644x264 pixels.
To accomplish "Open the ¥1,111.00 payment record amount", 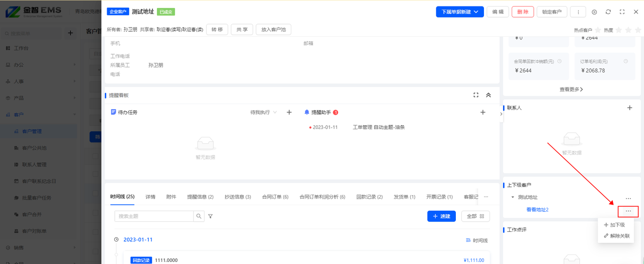I will point(473,260).
